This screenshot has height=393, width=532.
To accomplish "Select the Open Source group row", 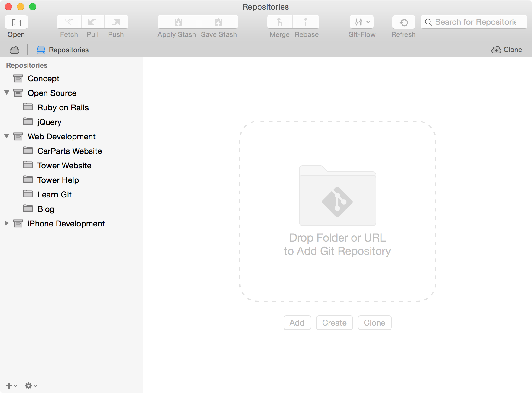I will pos(71,93).
